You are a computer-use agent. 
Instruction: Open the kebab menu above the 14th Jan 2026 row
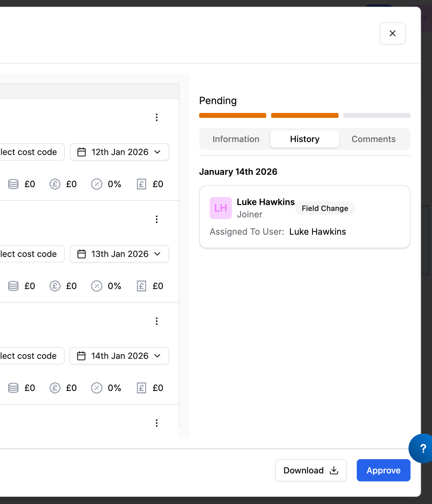click(x=157, y=321)
